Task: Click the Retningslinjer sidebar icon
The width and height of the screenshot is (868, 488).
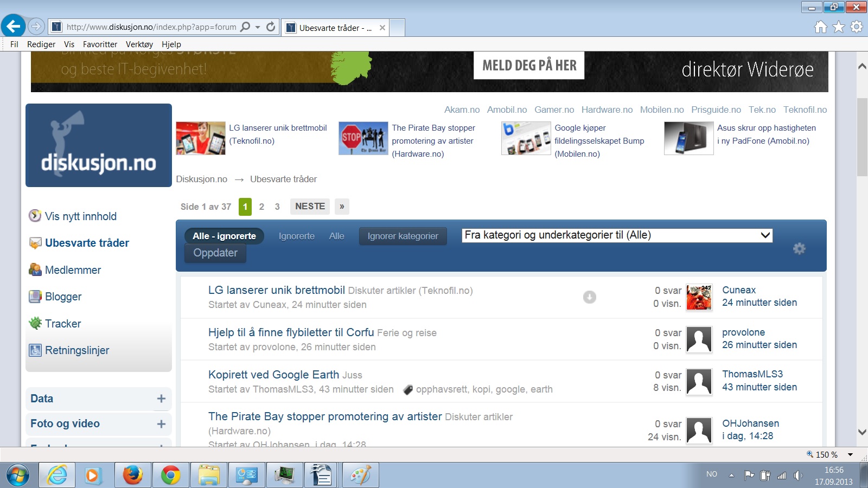Action: click(35, 350)
